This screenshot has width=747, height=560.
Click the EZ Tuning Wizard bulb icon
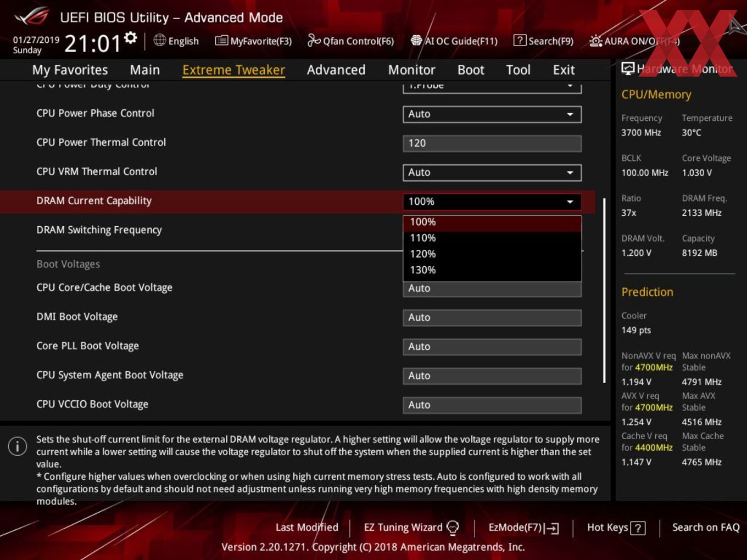[x=453, y=528]
